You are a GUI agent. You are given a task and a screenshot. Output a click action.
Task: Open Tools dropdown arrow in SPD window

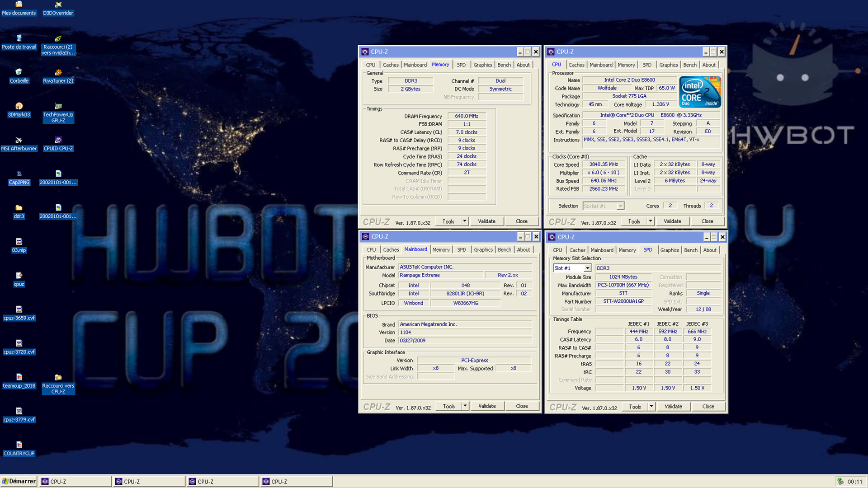pos(651,407)
